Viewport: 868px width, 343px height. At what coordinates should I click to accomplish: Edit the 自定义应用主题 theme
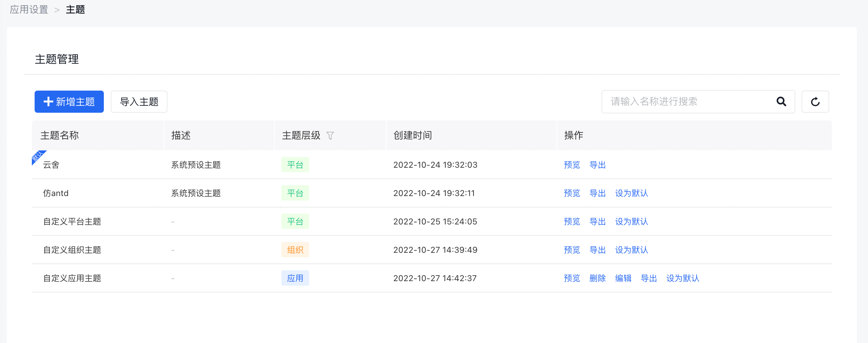(x=623, y=278)
